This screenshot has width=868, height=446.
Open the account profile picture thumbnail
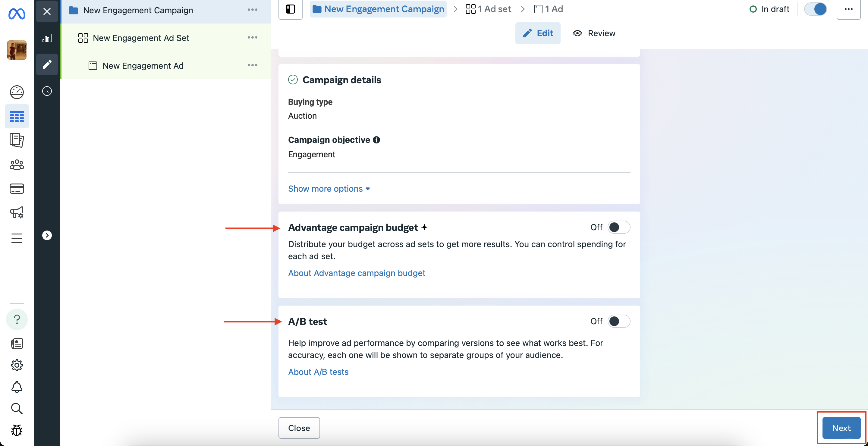(x=17, y=50)
